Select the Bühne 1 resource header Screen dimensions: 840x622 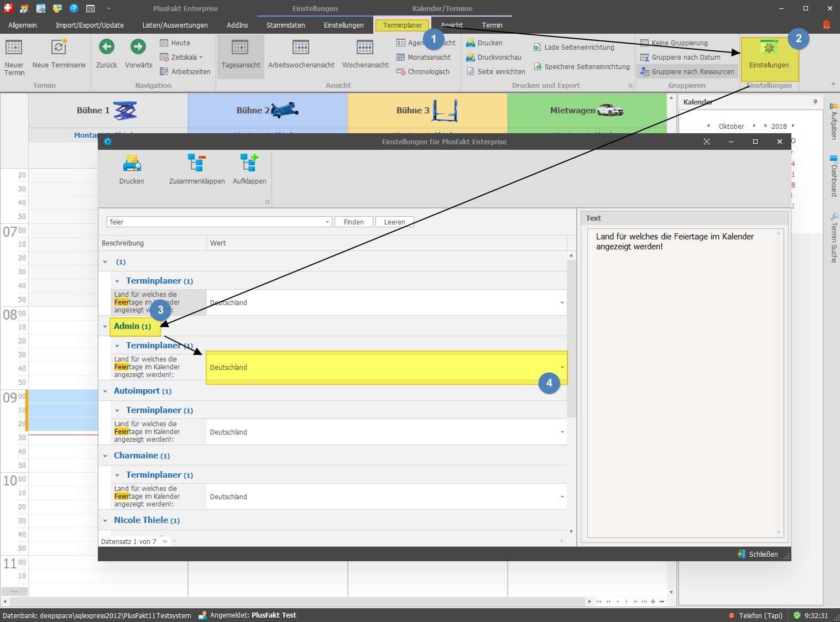108,111
